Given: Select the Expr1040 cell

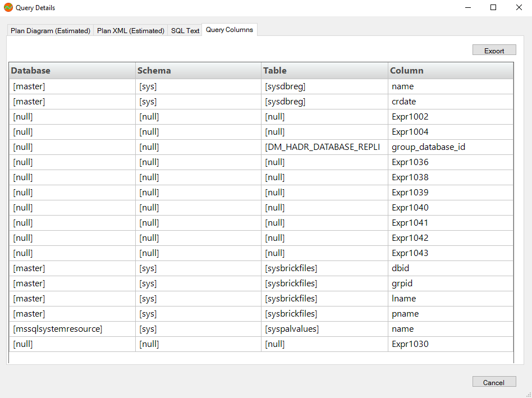Looking at the screenshot, I should point(451,208).
